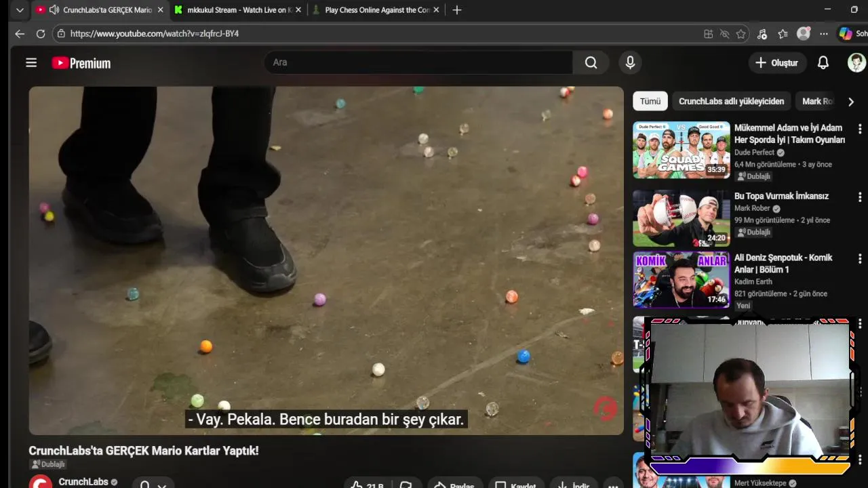View site information via the lock icon
The width and height of the screenshot is (868, 488).
tap(62, 33)
